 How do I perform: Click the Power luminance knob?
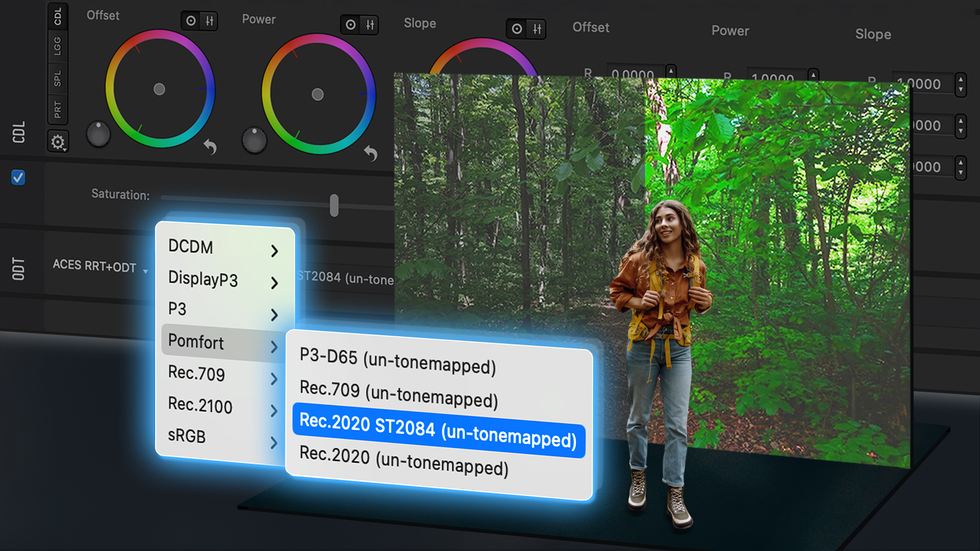pyautogui.click(x=254, y=140)
